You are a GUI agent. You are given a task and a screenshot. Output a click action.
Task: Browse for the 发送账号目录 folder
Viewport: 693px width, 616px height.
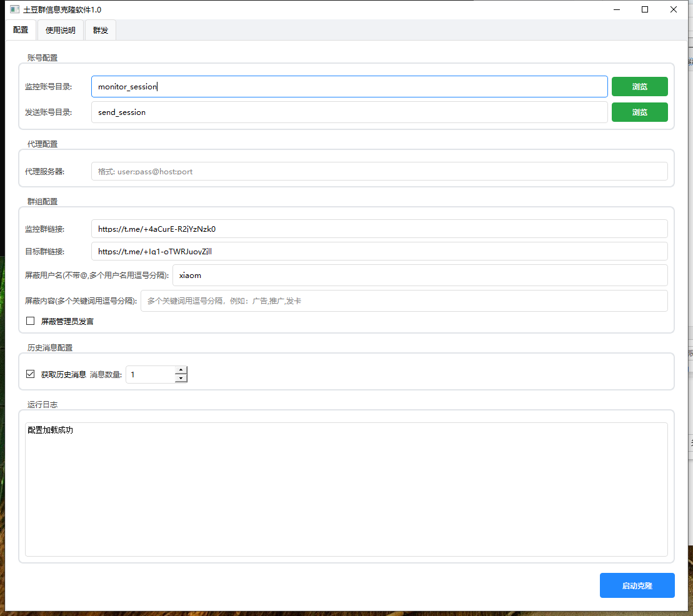639,112
